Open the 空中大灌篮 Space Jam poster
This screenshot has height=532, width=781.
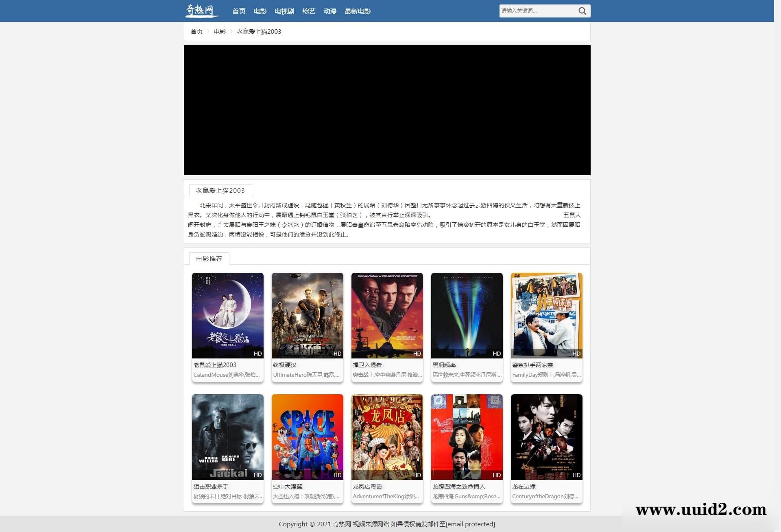tap(307, 437)
